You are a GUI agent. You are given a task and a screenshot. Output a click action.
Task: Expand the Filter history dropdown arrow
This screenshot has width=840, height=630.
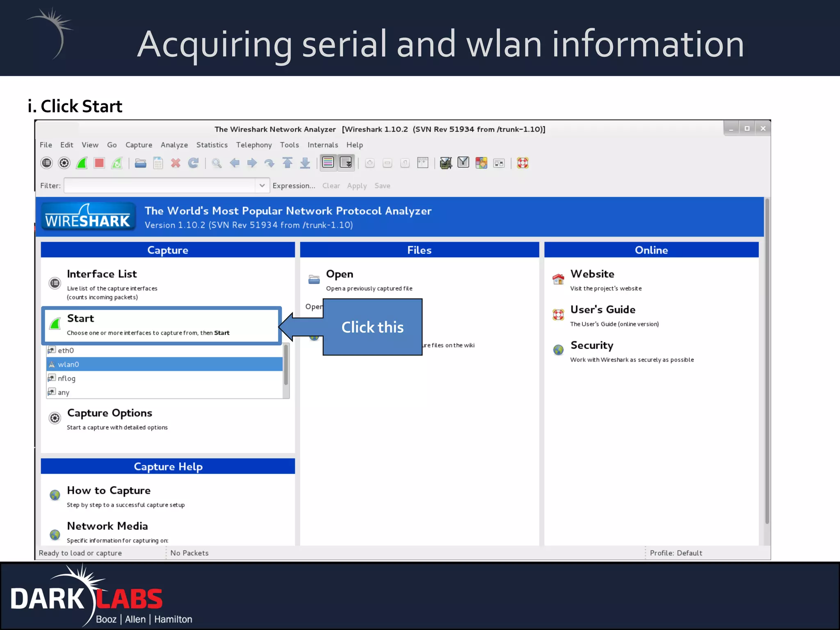click(262, 185)
